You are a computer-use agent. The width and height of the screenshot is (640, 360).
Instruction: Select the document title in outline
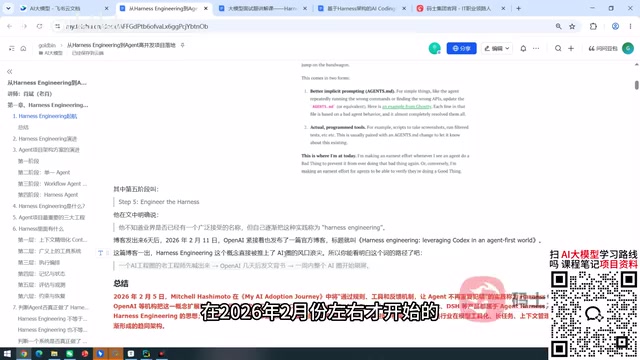click(x=47, y=83)
